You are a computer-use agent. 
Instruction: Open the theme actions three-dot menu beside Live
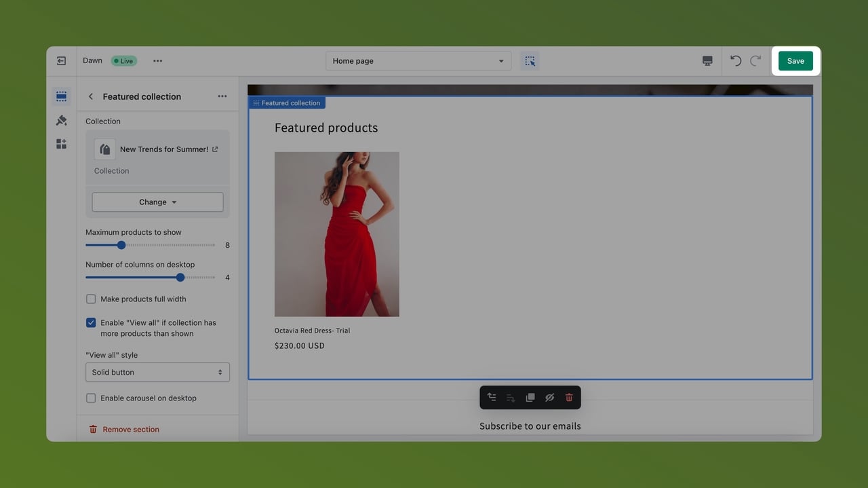157,61
